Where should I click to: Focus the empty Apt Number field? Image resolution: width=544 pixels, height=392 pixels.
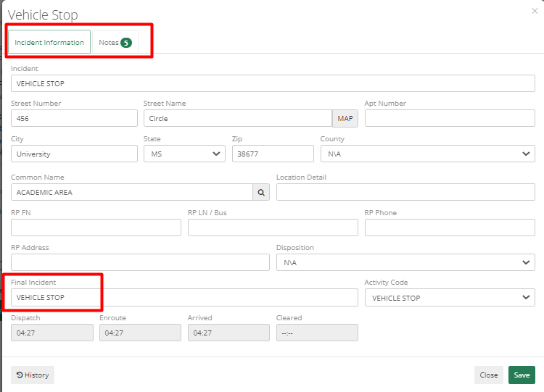pos(450,119)
